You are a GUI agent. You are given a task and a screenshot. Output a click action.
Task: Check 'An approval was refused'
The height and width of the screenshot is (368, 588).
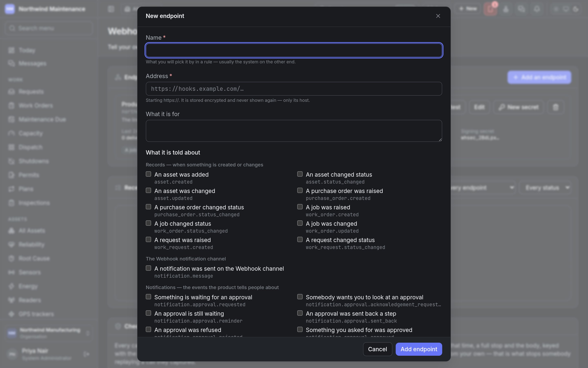point(148,329)
